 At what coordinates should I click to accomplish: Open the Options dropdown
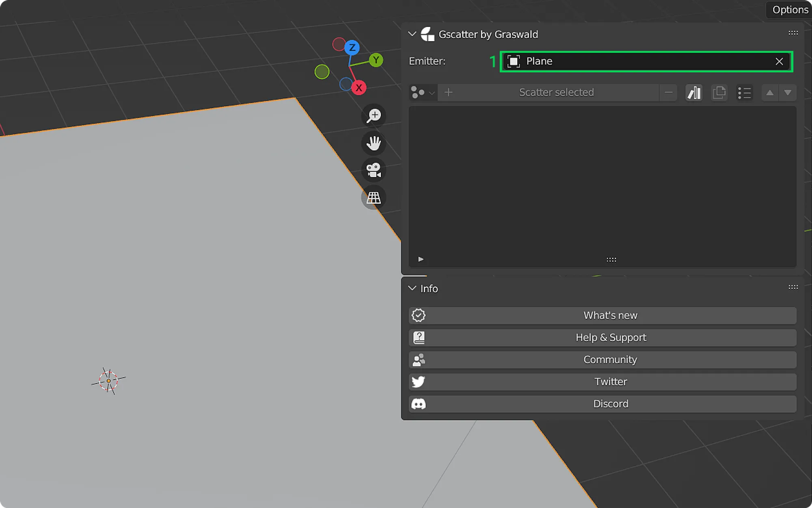[790, 9]
